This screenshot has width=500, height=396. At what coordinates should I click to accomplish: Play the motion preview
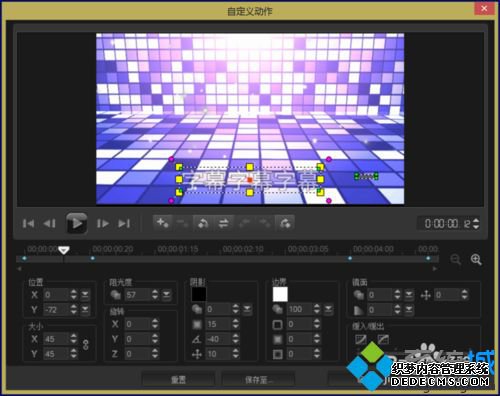pos(76,223)
